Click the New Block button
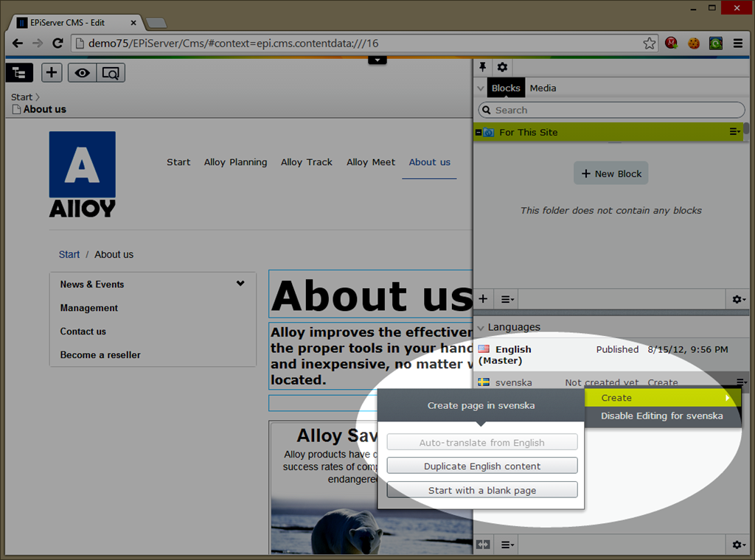 [611, 174]
